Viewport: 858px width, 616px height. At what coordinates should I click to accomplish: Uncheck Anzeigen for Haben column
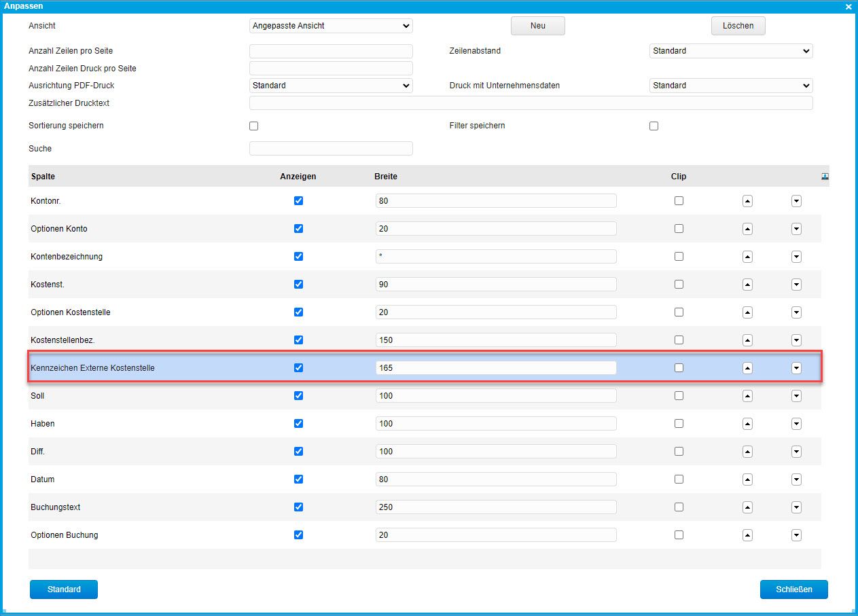coord(298,424)
